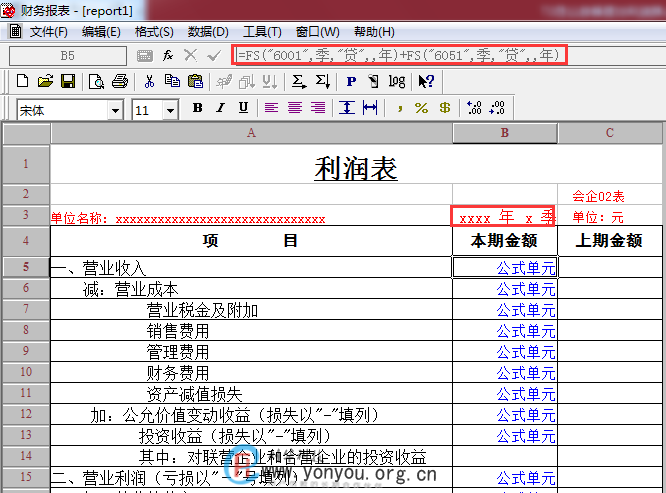Screen dimensions: 666x493
Task: Click the row height adjust icon
Action: tap(347, 107)
